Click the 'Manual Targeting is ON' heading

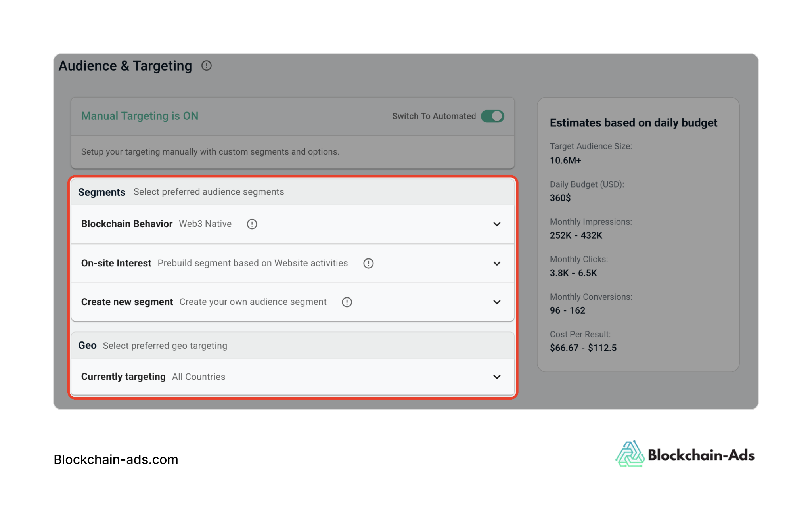[x=140, y=116]
